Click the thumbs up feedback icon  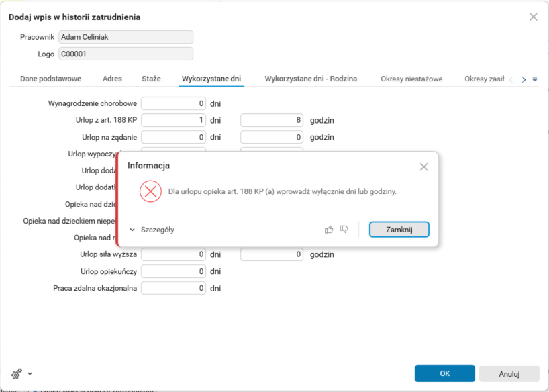click(329, 230)
